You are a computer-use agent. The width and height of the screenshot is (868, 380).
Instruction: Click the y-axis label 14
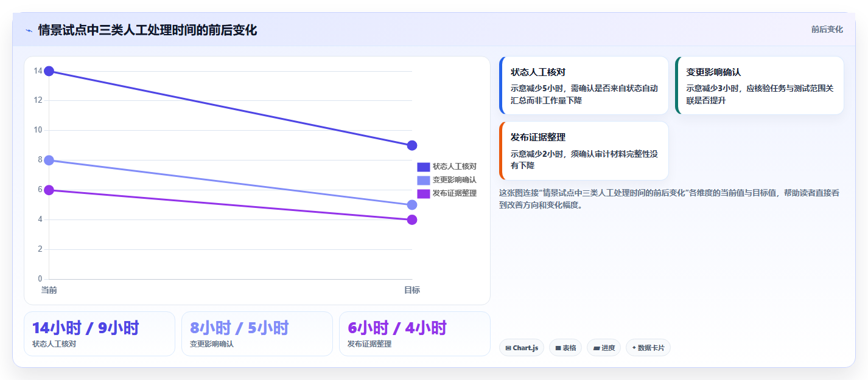38,71
